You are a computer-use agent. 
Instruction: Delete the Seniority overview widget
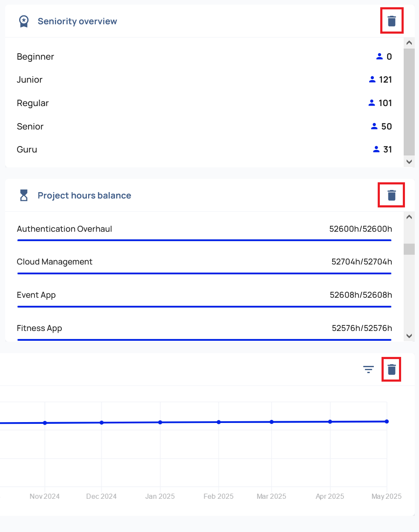tap(392, 21)
